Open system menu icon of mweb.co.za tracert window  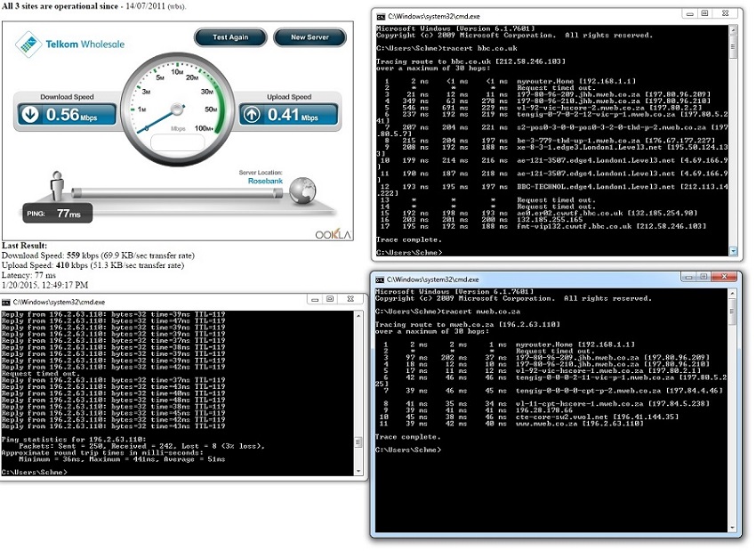pos(381,280)
